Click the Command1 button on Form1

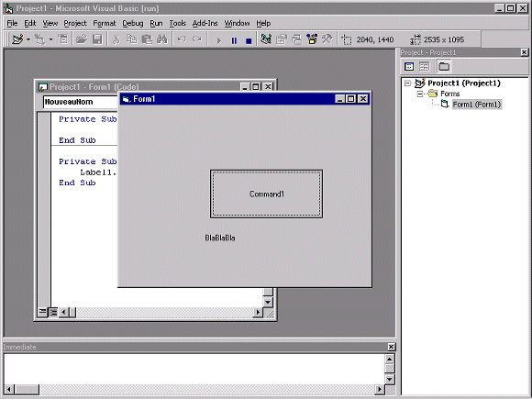coord(266,194)
